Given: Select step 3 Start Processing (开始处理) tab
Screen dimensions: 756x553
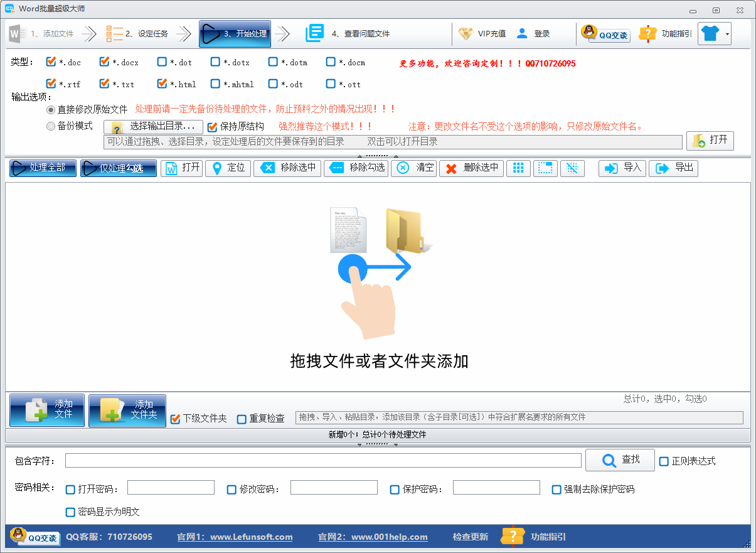Looking at the screenshot, I should tap(235, 34).
